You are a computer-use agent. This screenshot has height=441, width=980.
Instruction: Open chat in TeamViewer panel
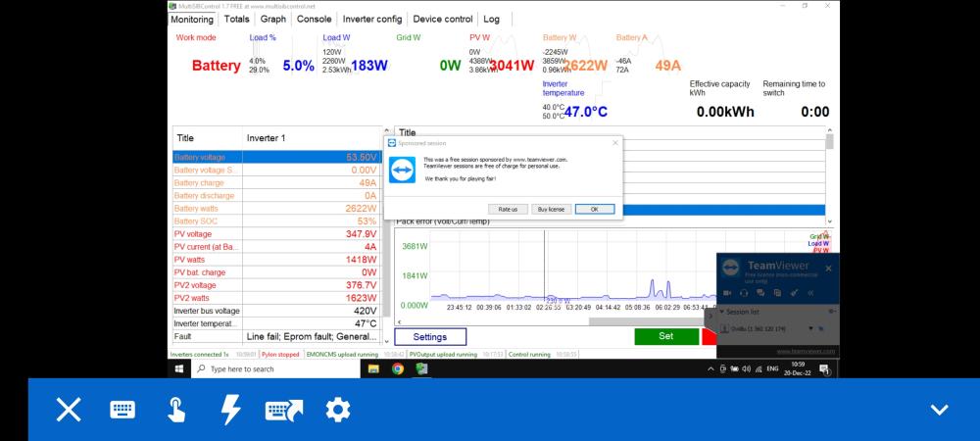760,293
